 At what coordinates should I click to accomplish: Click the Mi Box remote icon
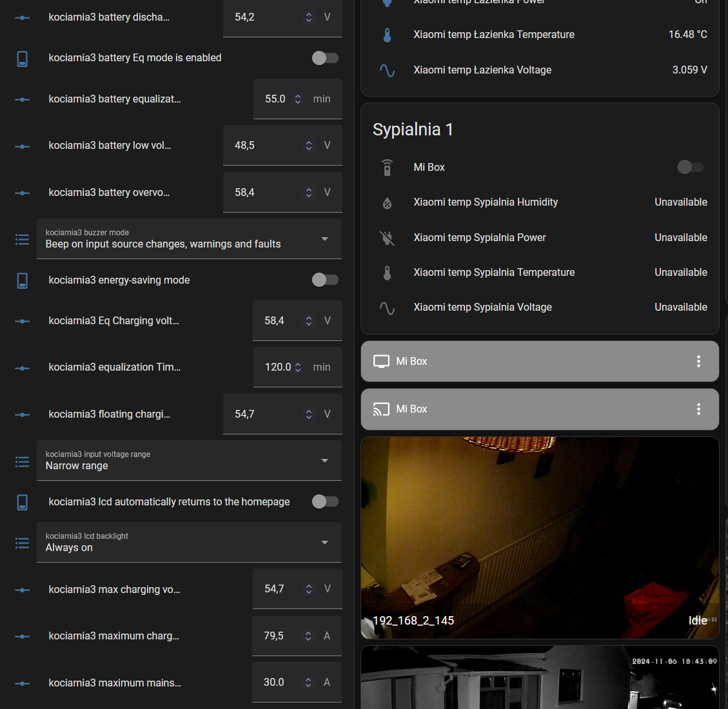point(387,168)
